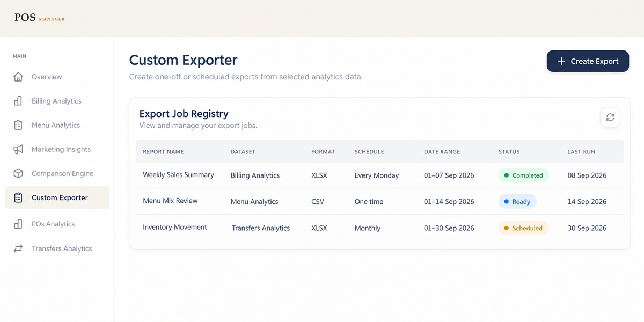Click the Custom Exporter clipboard icon
Image resolution: width=644 pixels, height=322 pixels.
click(x=18, y=197)
